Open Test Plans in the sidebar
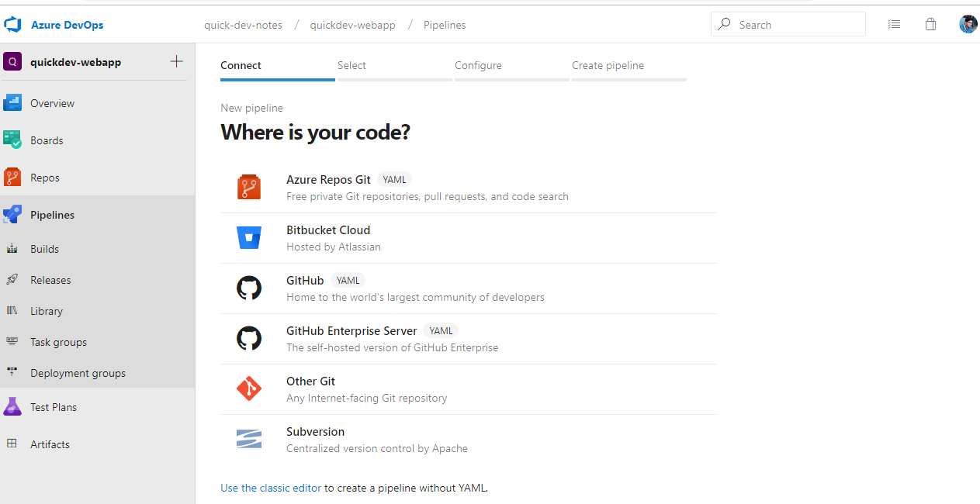 pos(98,407)
